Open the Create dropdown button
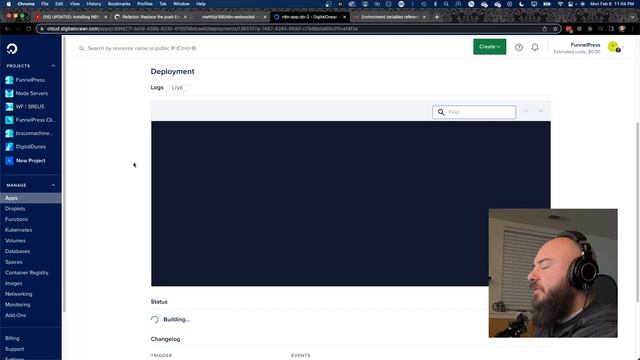The image size is (640, 360). 489,47
